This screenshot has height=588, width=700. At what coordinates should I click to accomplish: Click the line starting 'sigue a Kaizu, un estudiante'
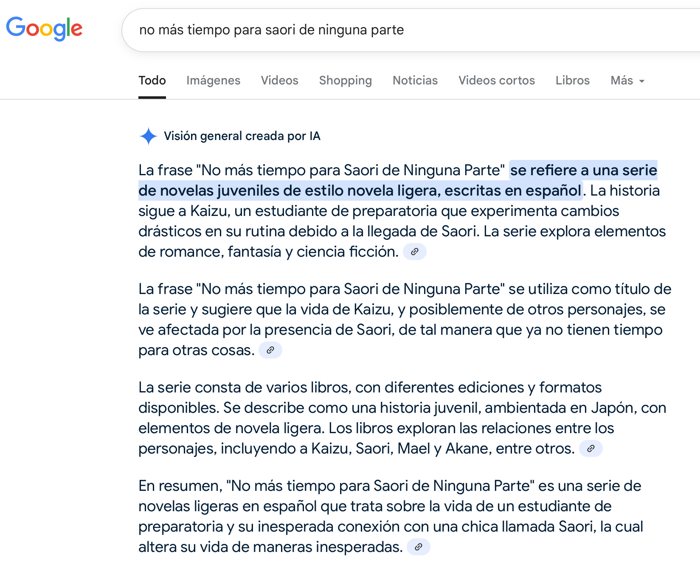pyautogui.click(x=379, y=211)
